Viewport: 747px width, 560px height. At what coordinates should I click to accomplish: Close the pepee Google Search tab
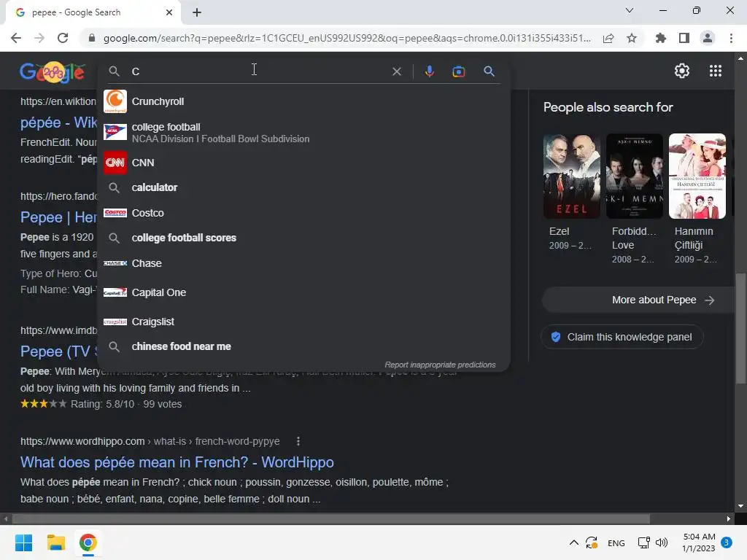(169, 12)
